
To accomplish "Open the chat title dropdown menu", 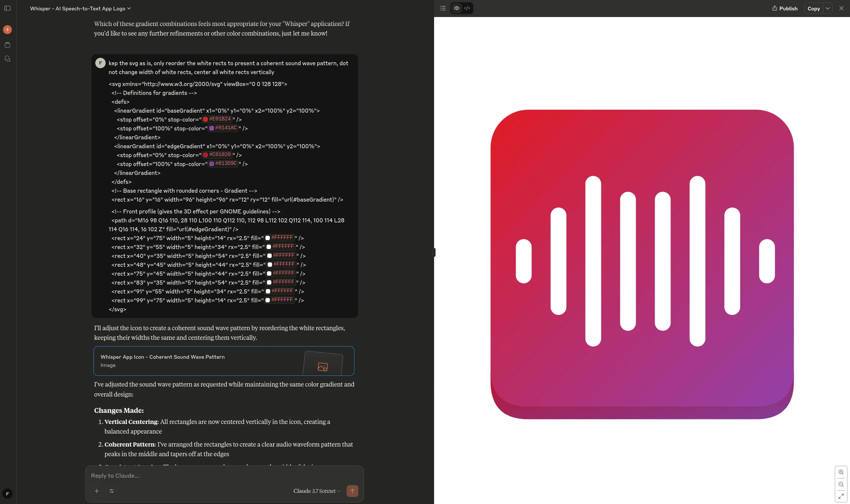I will pos(80,9).
